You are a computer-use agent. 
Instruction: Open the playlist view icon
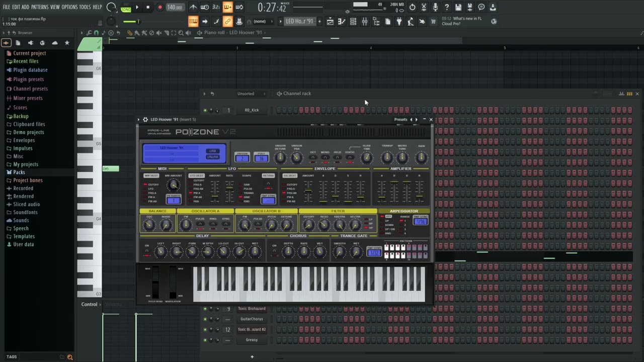(330, 21)
